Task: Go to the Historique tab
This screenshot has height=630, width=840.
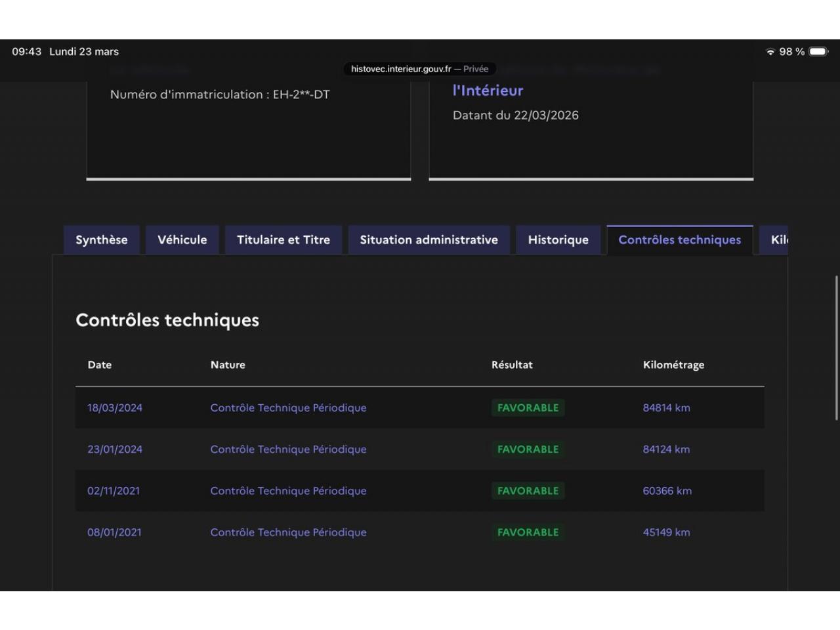Action: click(558, 240)
